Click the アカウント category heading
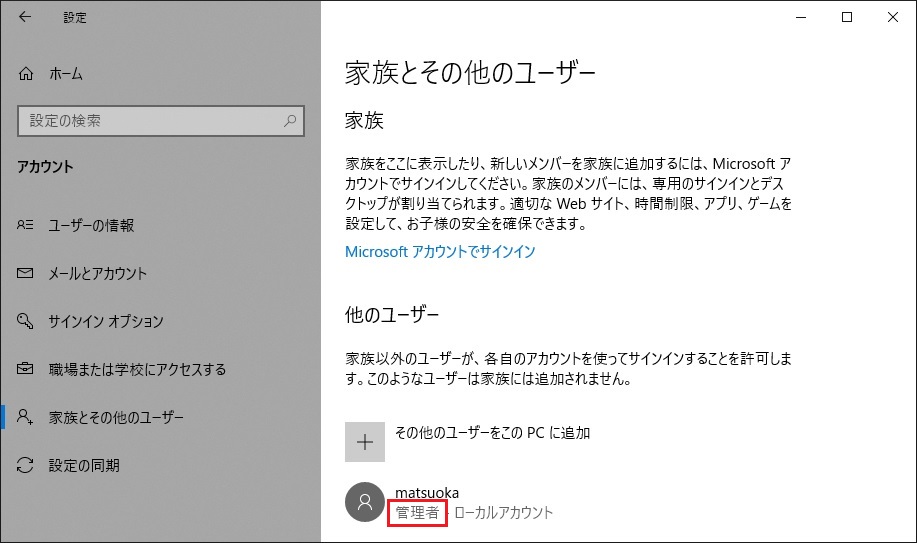 coord(45,167)
